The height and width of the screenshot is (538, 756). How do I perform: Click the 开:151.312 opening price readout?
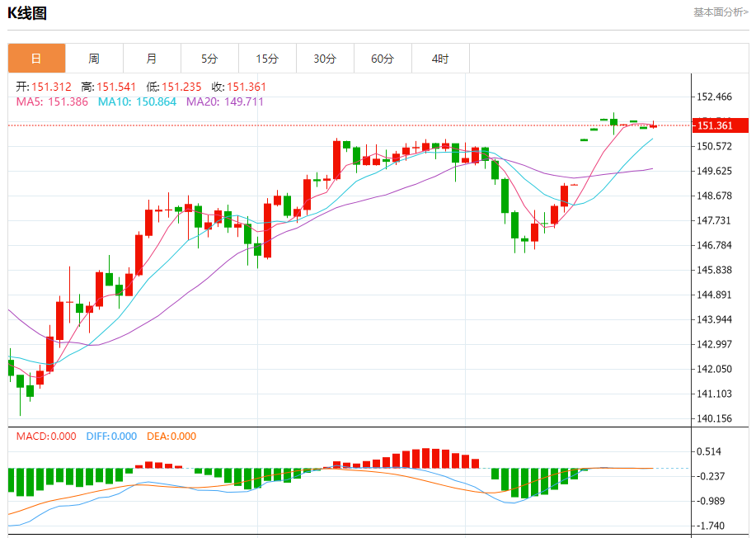coord(44,87)
